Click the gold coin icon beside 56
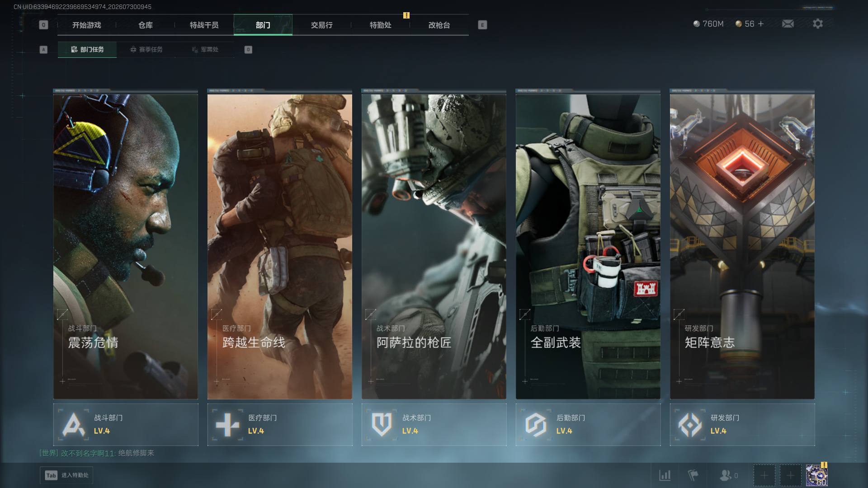 738,23
